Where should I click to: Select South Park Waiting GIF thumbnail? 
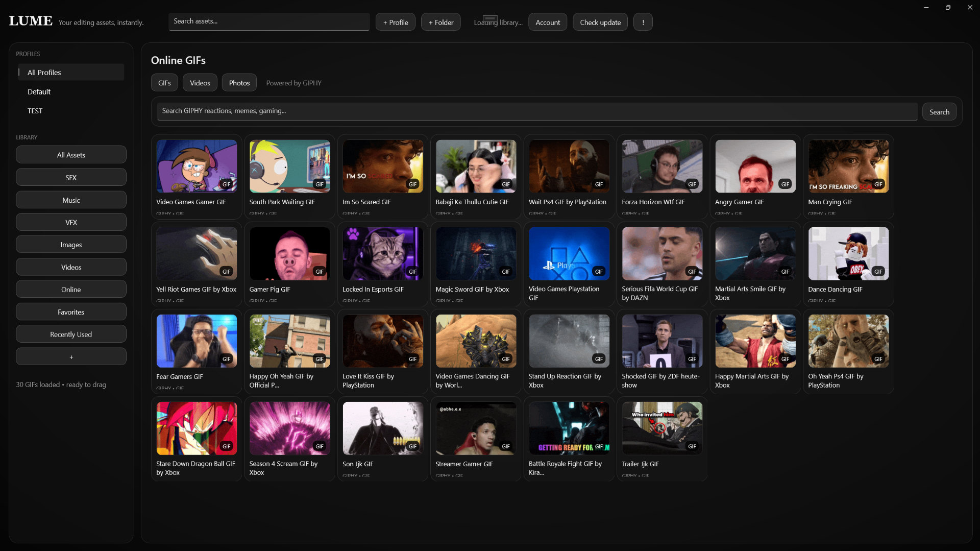tap(289, 166)
